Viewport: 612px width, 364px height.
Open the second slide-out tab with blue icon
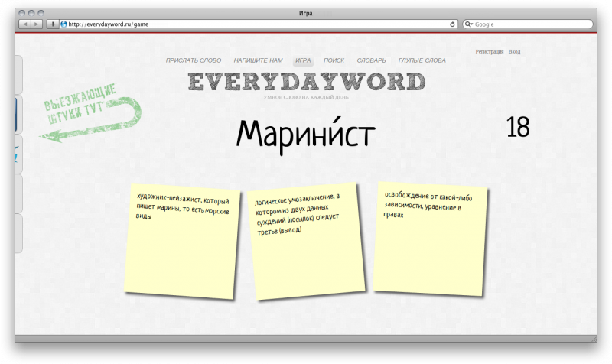pos(18,114)
